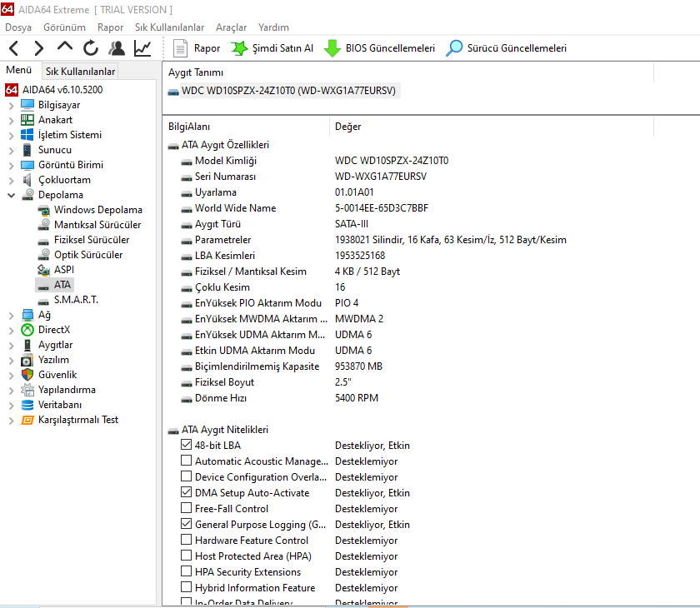Viewport: 700px width, 608px height.
Task: Select Mantıksal Sürücüler in the tree
Action: click(97, 225)
